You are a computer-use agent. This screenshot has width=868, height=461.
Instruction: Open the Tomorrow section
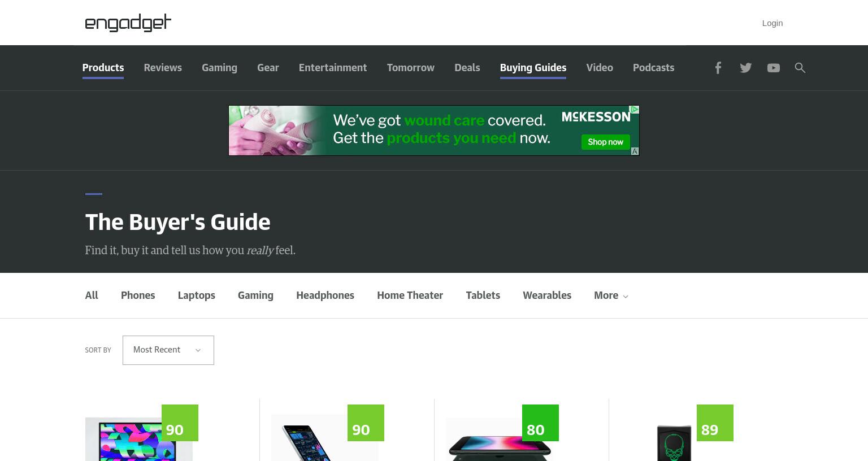[411, 68]
